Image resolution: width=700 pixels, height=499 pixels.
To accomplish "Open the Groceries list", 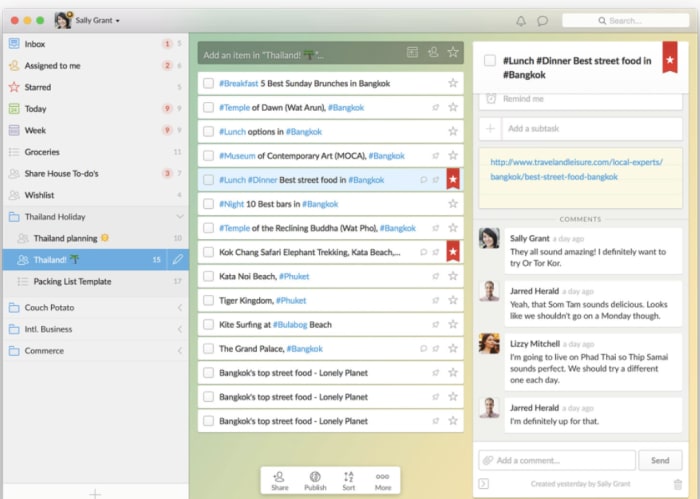I will [x=42, y=152].
